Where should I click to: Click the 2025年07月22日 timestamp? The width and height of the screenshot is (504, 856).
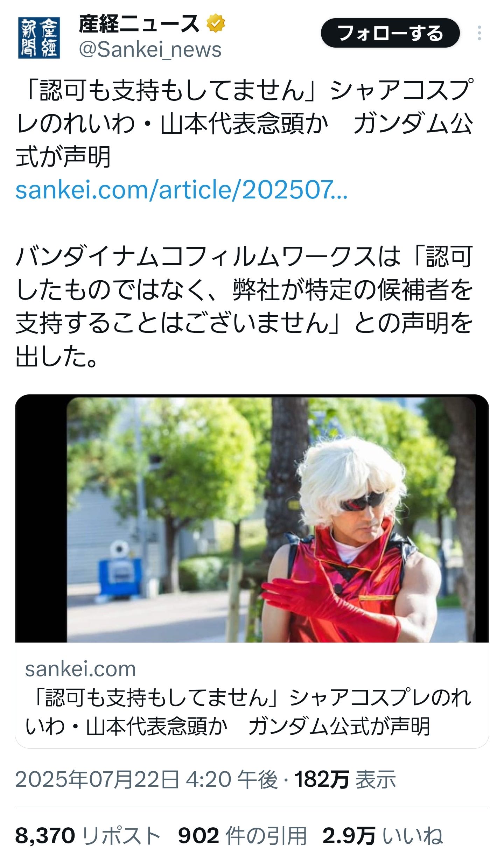(x=147, y=779)
